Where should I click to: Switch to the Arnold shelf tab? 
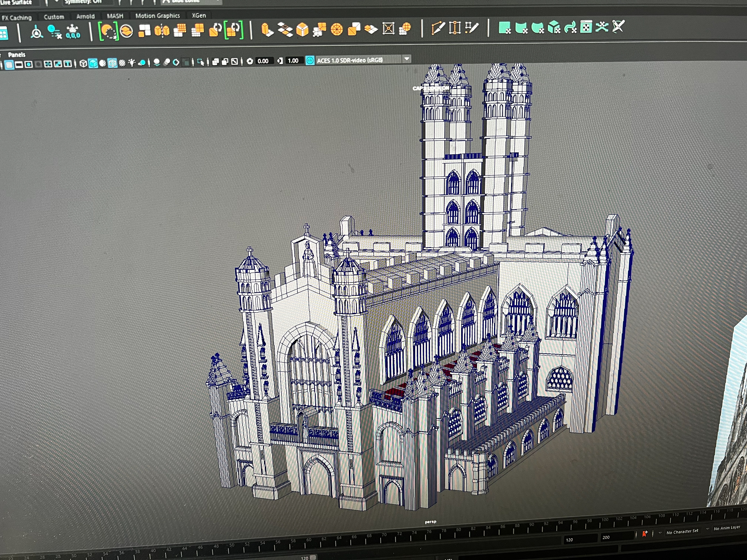tap(85, 16)
